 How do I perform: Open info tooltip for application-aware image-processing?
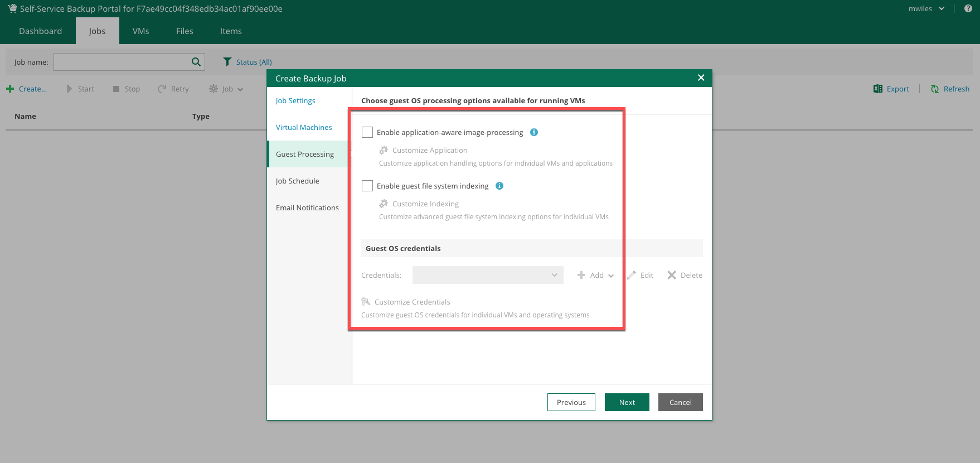534,132
